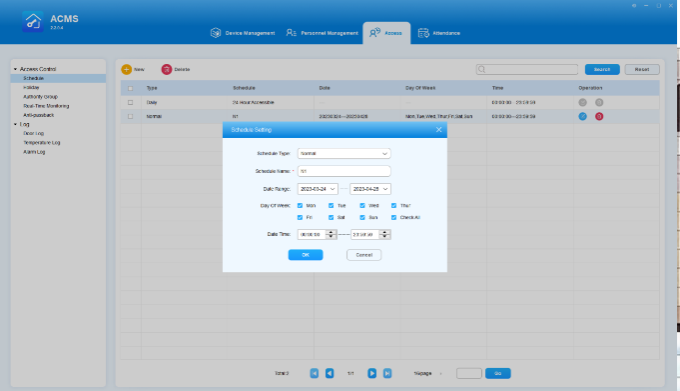680x391 pixels.
Task: Open the Attendance tab
Action: tap(439, 33)
